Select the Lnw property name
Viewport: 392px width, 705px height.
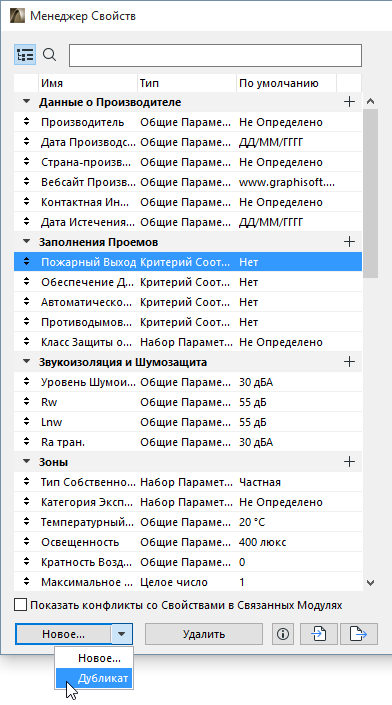click(x=52, y=422)
